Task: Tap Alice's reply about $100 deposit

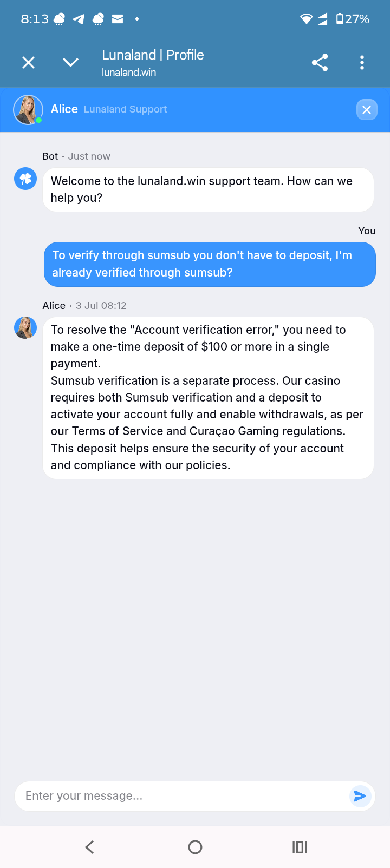Action: click(208, 398)
